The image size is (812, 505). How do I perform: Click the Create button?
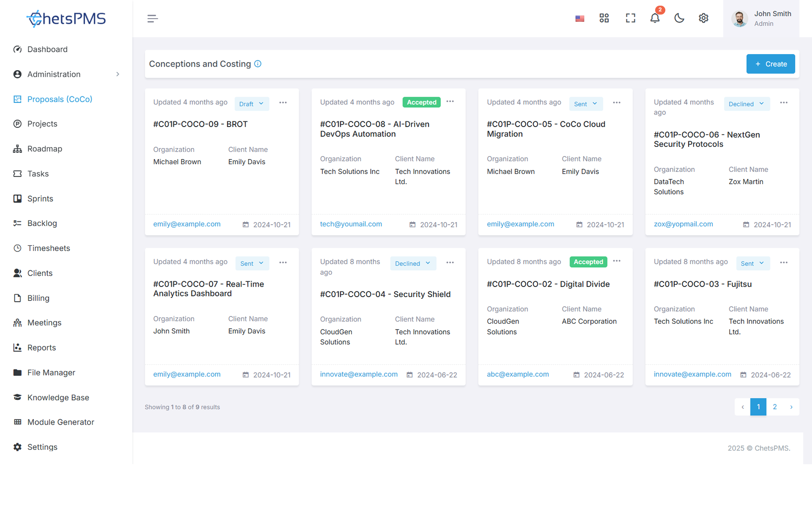click(x=770, y=64)
